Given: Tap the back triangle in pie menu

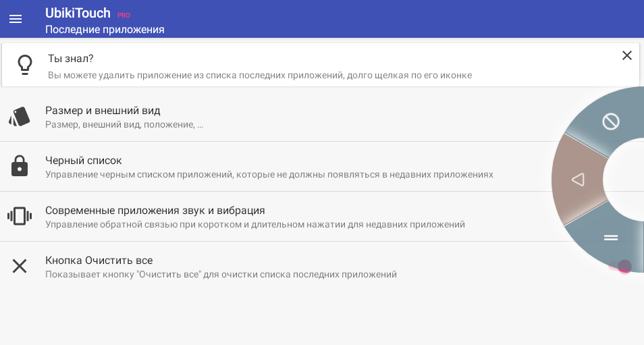Looking at the screenshot, I should tap(578, 180).
